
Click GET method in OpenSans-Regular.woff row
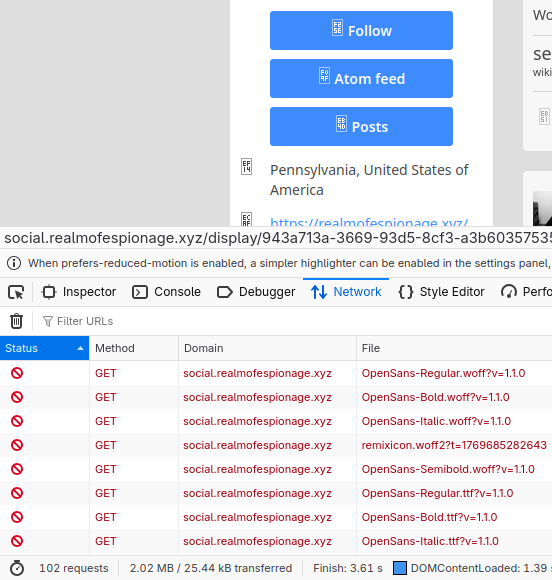click(106, 373)
